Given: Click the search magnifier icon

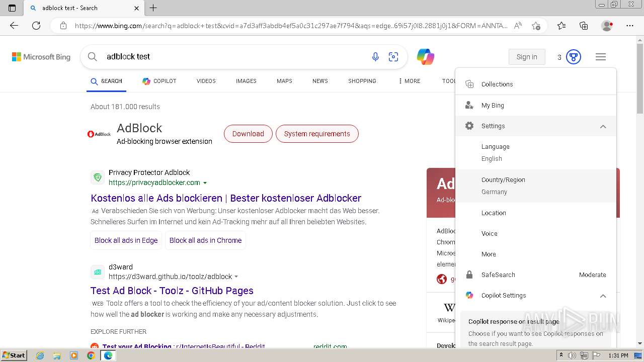Looking at the screenshot, I should coord(93,57).
